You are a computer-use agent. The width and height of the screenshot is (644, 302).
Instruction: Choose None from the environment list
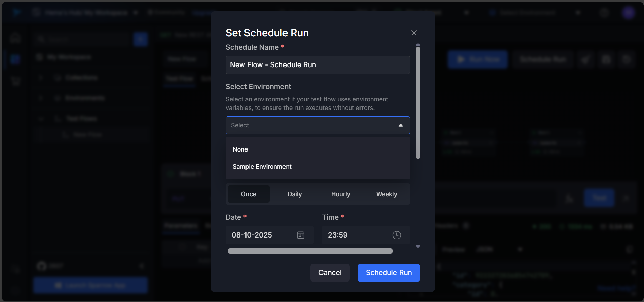(x=240, y=149)
